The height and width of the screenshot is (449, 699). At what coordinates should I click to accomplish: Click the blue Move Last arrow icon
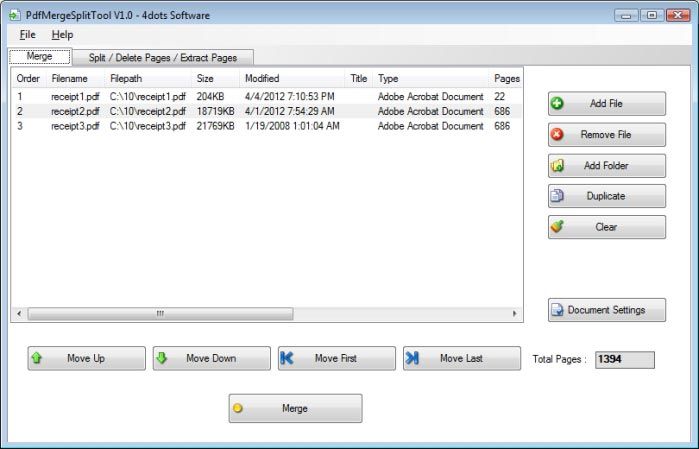pos(412,358)
